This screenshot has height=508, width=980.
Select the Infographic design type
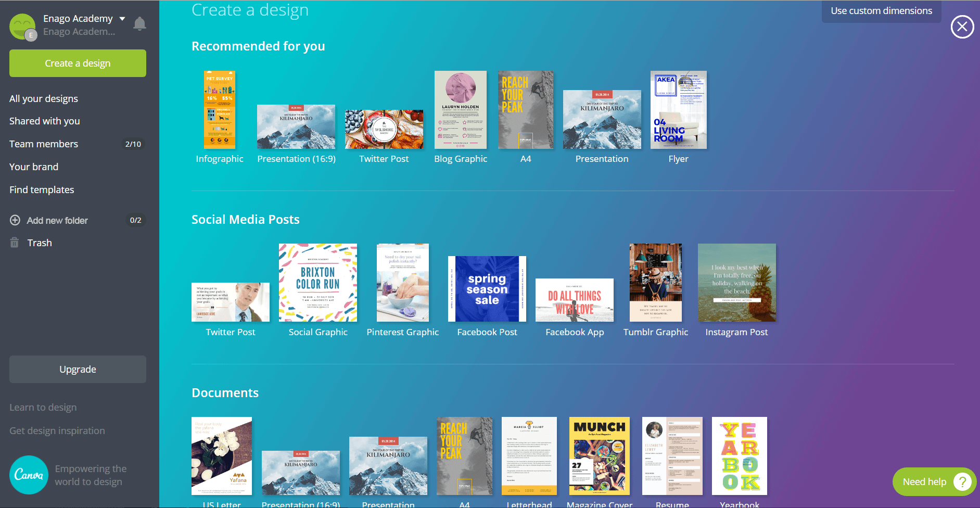[220, 110]
